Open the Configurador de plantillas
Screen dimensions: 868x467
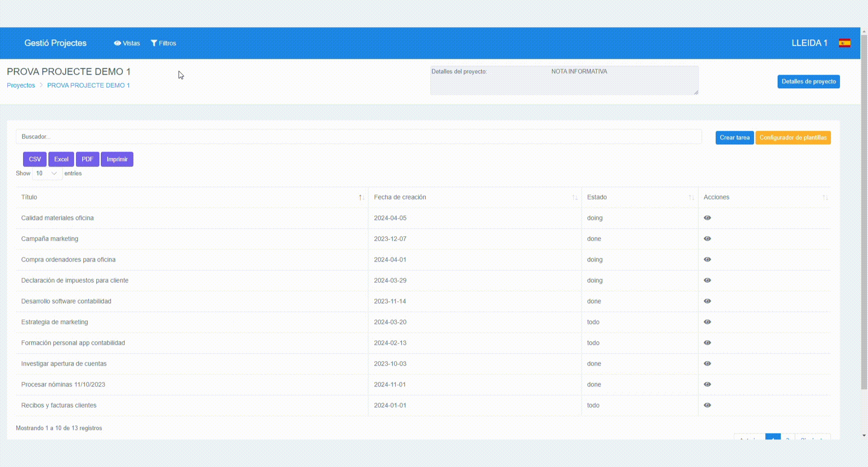[x=793, y=138]
